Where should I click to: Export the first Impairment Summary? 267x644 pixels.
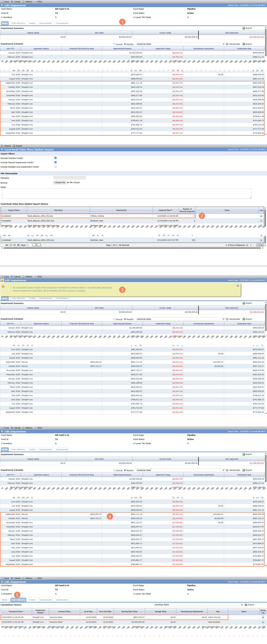coord(247,28)
